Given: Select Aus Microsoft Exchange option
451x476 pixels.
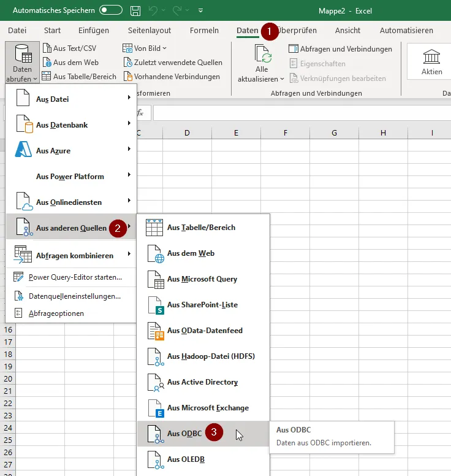Looking at the screenshot, I should [208, 408].
